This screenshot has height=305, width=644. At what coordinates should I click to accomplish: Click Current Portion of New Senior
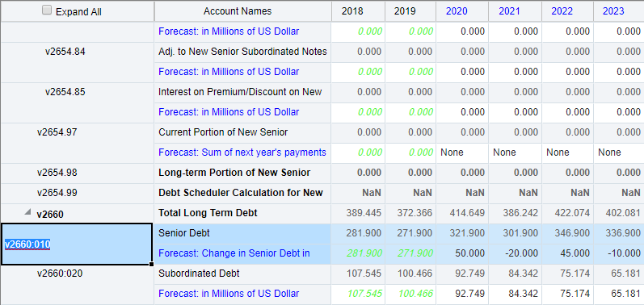[223, 132]
